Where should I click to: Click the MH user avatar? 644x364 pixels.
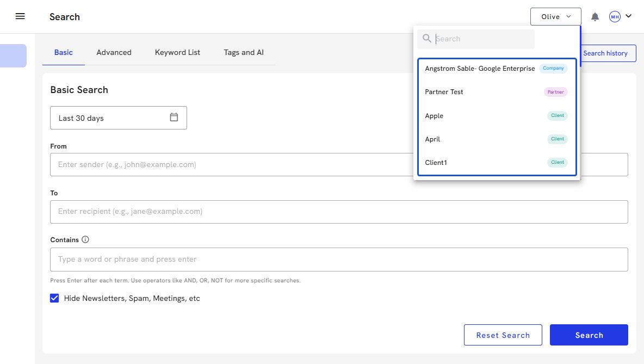(x=615, y=17)
